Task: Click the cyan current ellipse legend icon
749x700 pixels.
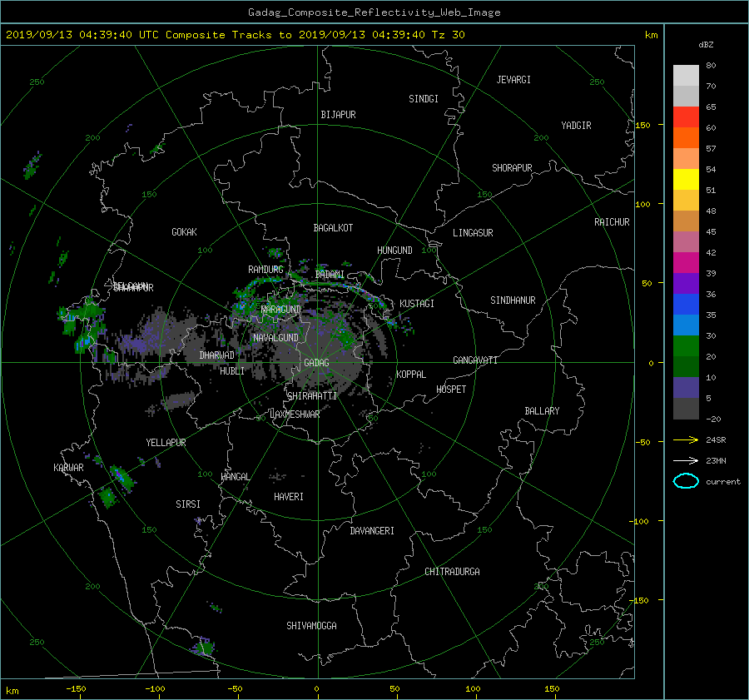Action: (686, 481)
